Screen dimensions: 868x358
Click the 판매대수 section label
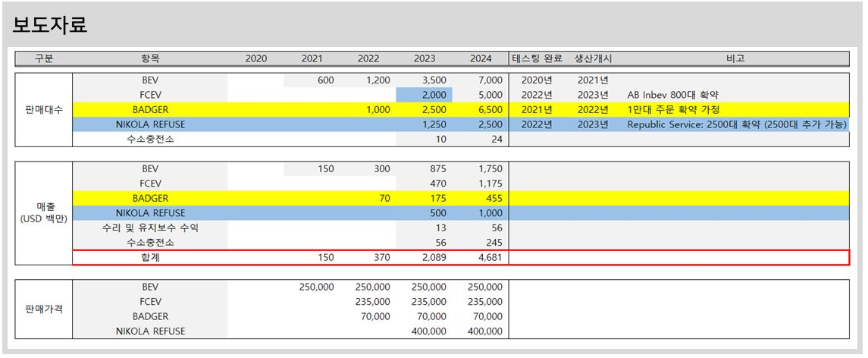44,110
